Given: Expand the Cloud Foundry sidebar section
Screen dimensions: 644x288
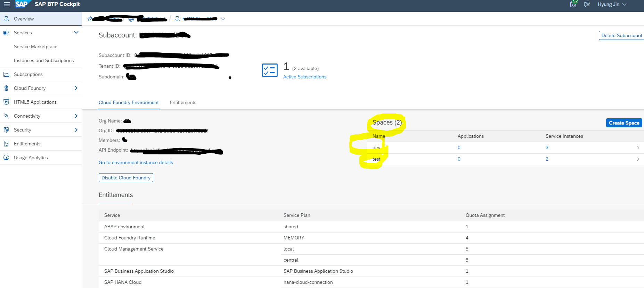Looking at the screenshot, I should 76,88.
